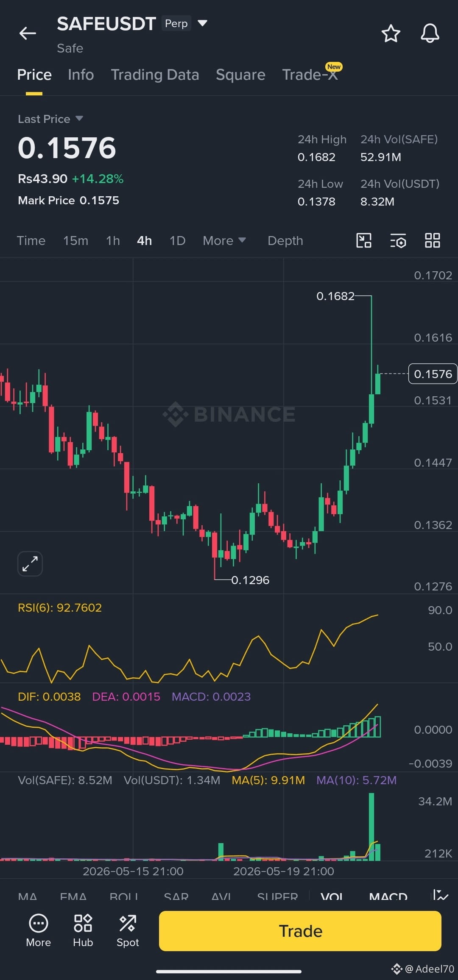Tap the 24h Vol(USDT) 8.32M value
The height and width of the screenshot is (980, 458).
tap(377, 202)
